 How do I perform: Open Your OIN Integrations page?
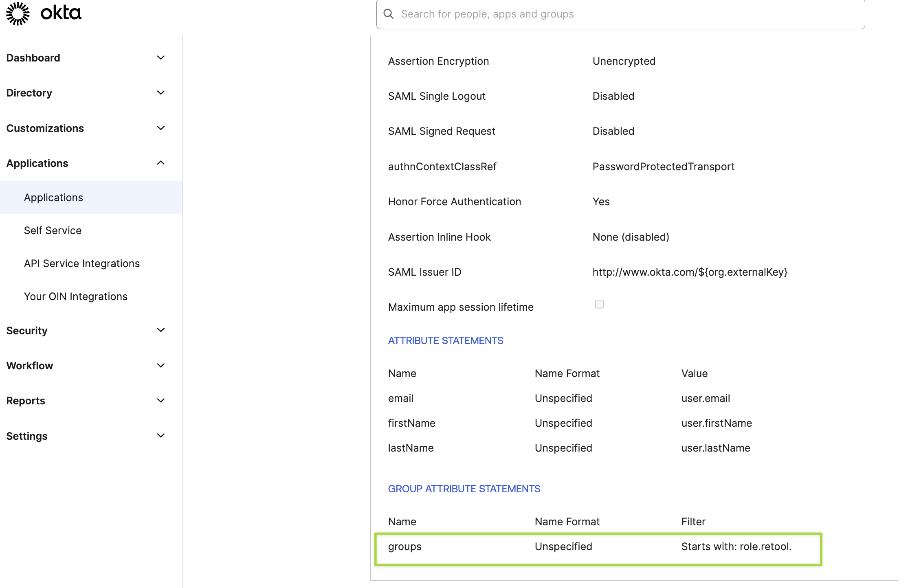pyautogui.click(x=75, y=296)
